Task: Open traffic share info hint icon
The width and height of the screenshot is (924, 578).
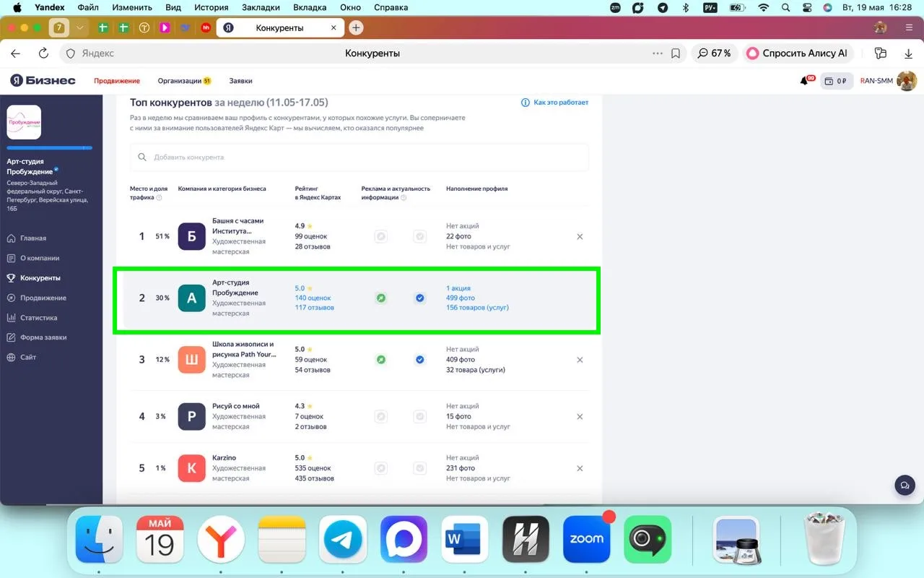Action: [160, 198]
